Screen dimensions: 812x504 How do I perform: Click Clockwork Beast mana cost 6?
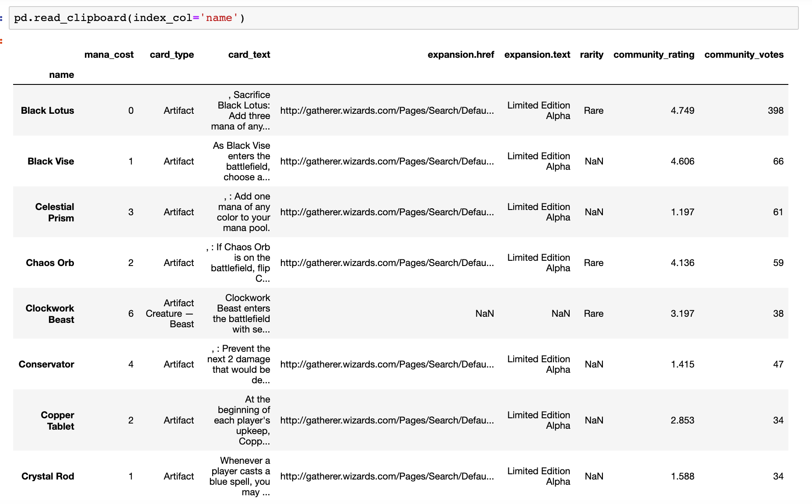coord(131,314)
